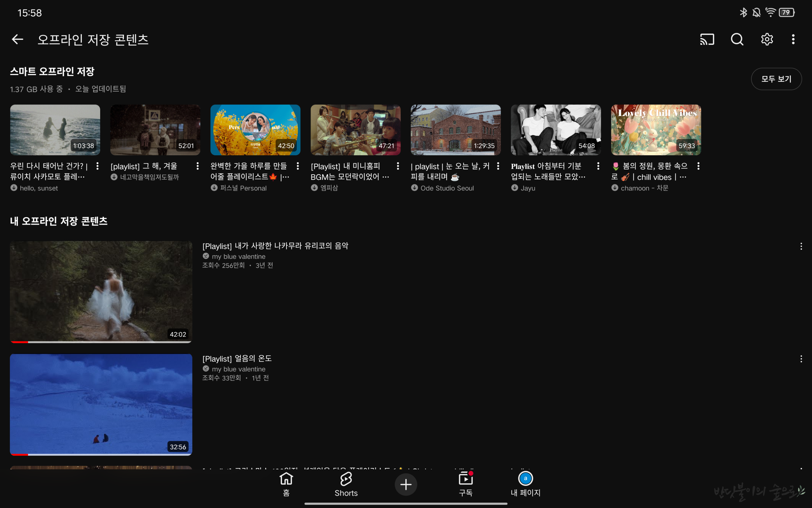Open more options for 얼음의 온도 video

pyautogui.click(x=801, y=359)
